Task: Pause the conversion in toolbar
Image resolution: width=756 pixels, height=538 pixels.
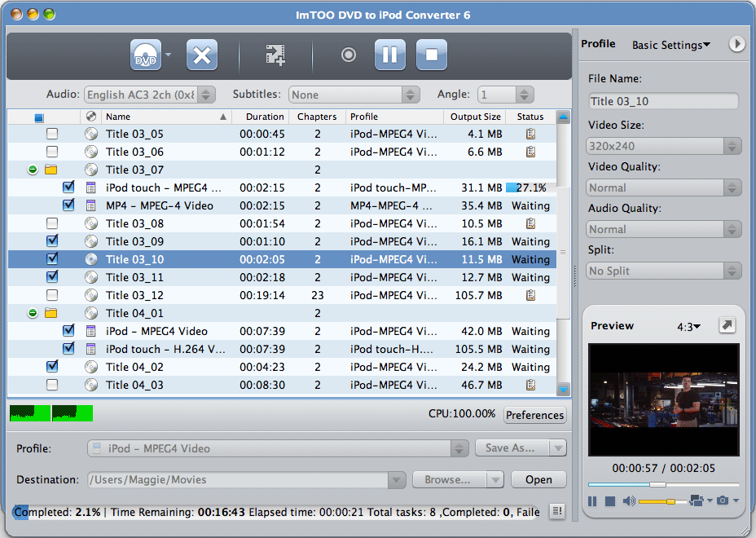Action: click(x=389, y=55)
